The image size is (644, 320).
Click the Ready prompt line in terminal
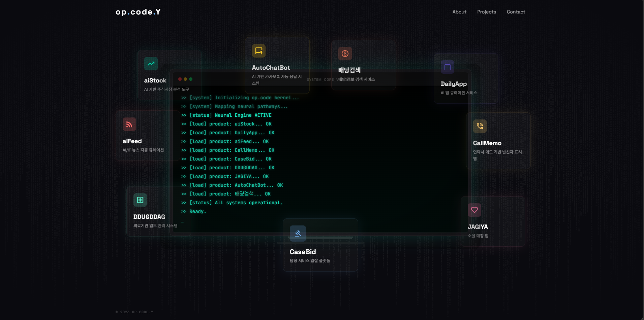pyautogui.click(x=197, y=211)
